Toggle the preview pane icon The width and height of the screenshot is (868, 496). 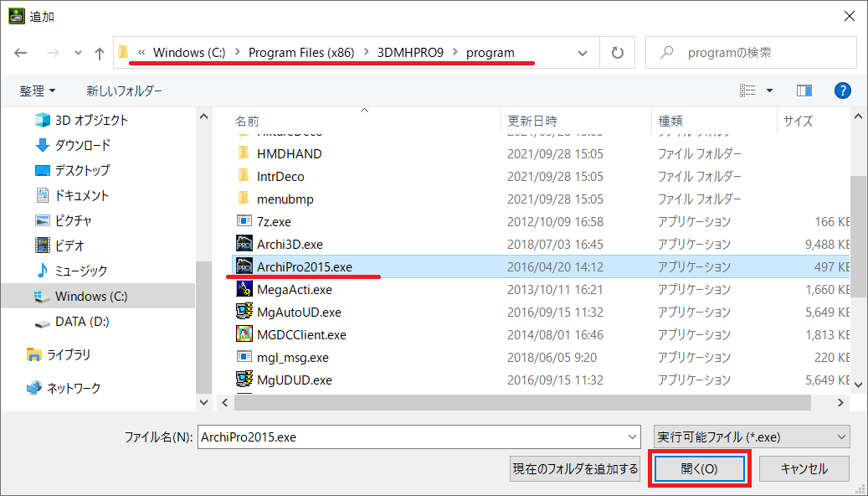[x=804, y=90]
